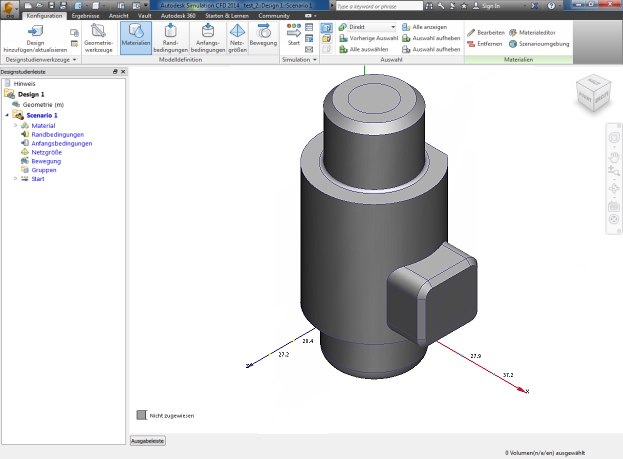623x459 pixels.
Task: Open the Autodesk CFD application menu
Action: click(9, 9)
